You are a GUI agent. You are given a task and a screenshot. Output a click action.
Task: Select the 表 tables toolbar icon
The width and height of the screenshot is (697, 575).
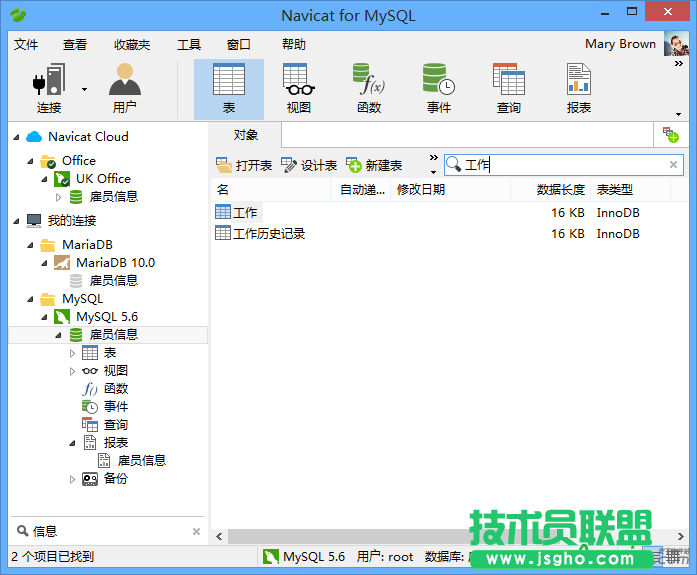(x=228, y=89)
